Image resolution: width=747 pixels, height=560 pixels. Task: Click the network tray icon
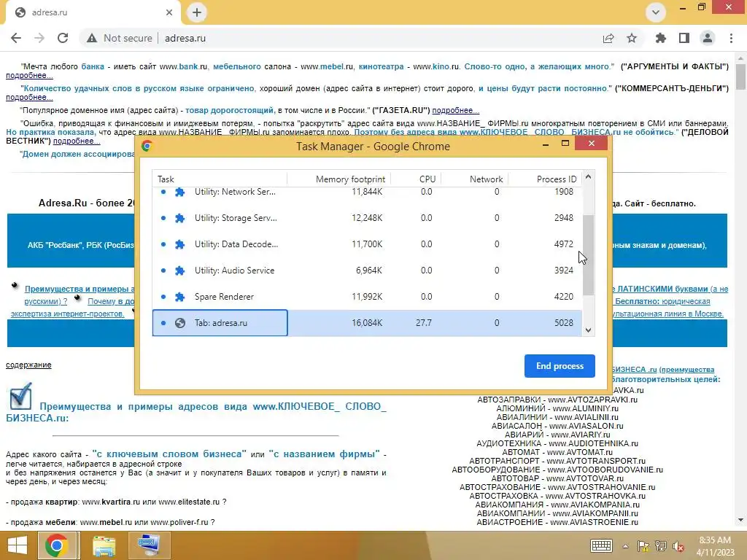click(661, 546)
